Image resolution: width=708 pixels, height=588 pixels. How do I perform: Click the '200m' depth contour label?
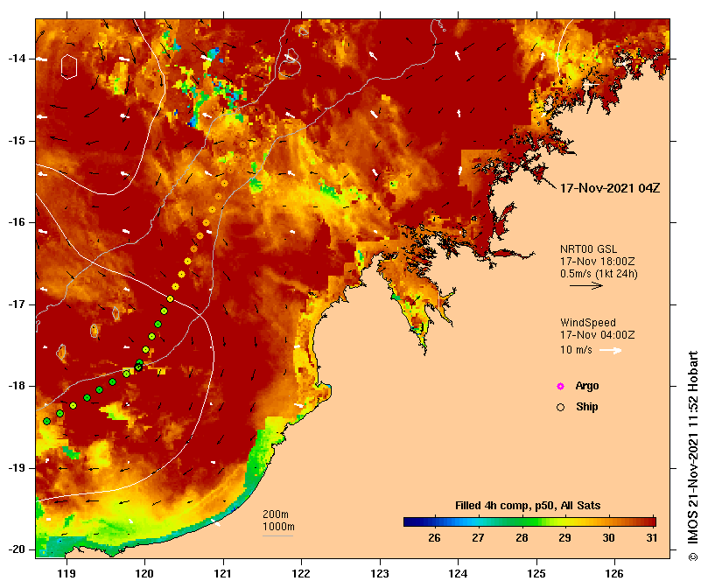click(x=276, y=514)
